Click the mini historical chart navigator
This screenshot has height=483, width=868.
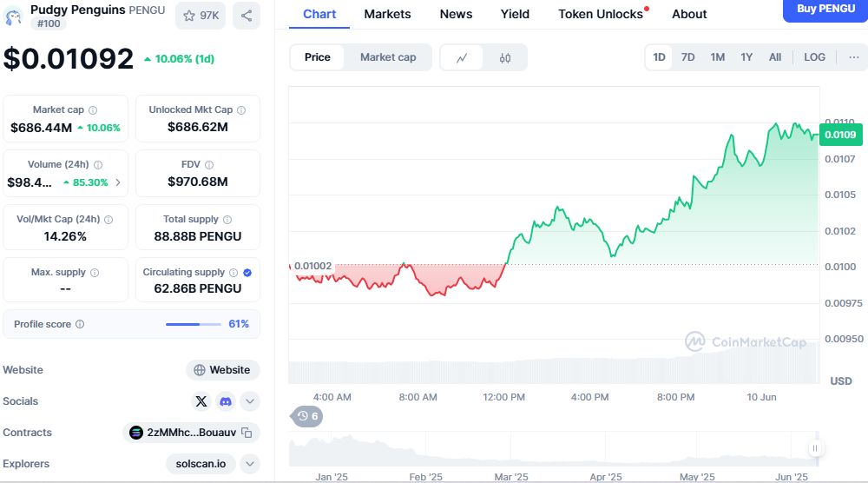pyautogui.click(x=554, y=450)
